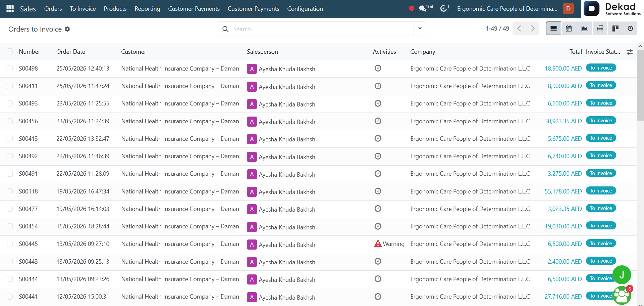The width and height of the screenshot is (644, 306).
Task: Switch to calendar view
Action: click(x=569, y=29)
